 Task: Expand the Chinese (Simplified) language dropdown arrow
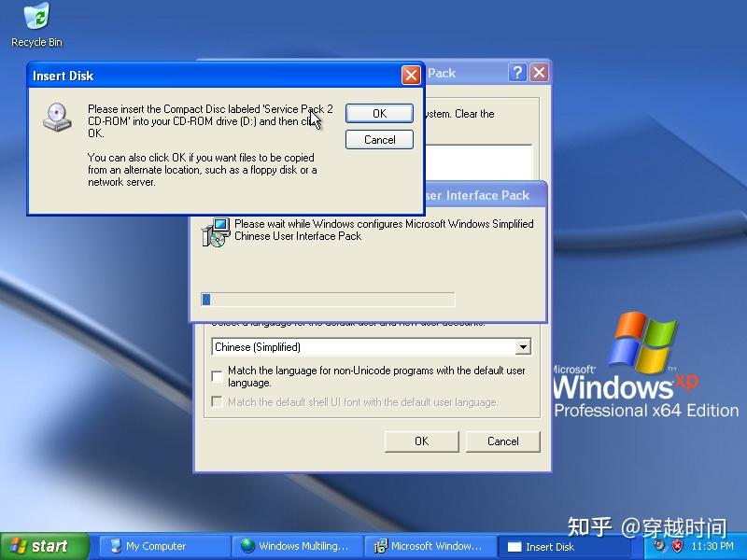[523, 346]
